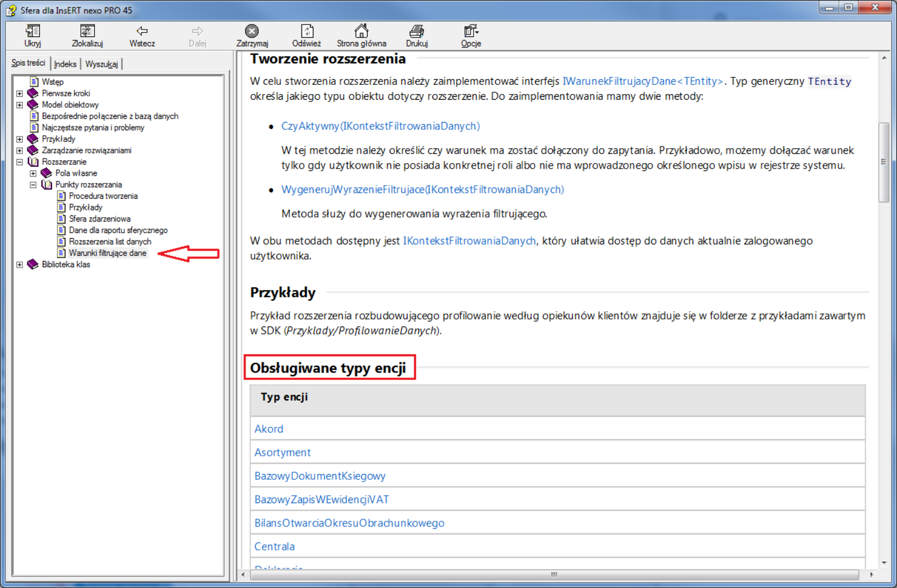Select the Przykłady page under Punkty rozszerzania

pyautogui.click(x=85, y=207)
